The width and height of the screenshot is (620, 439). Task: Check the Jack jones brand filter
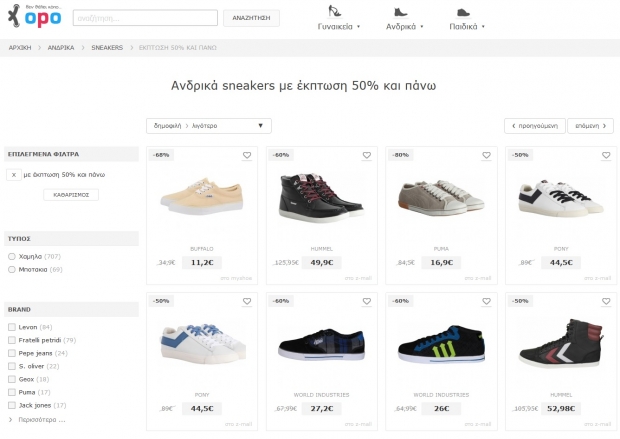(x=12, y=405)
